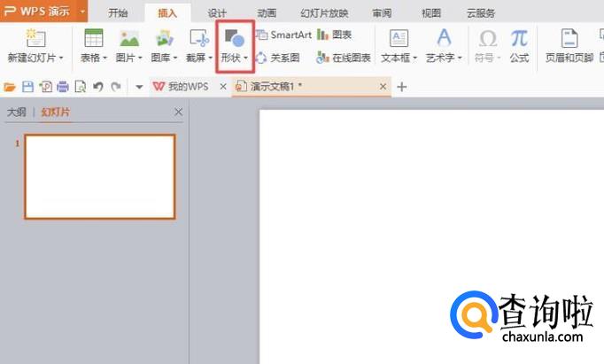Expand the 艺术字 dropdown arrow
Viewport: 604px width, 364px height.
coord(460,58)
